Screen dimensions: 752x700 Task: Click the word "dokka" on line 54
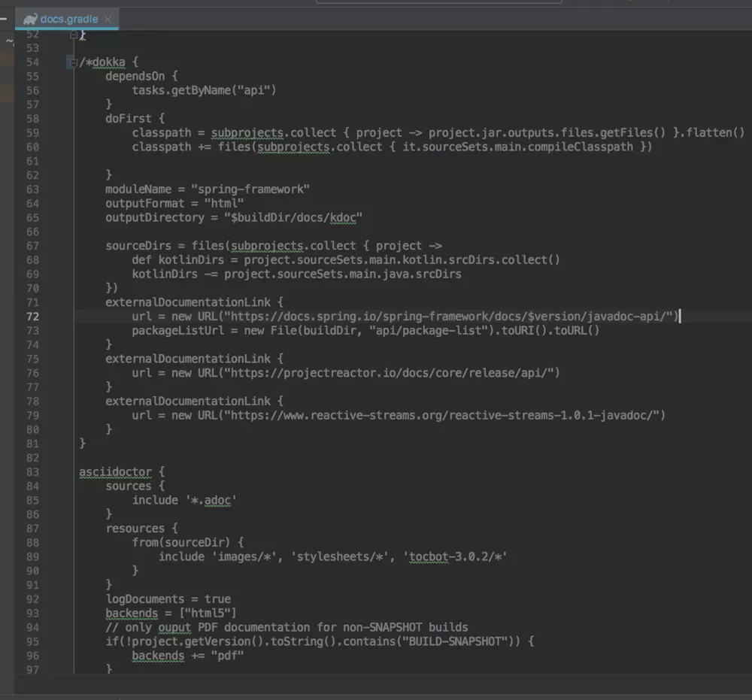click(108, 62)
